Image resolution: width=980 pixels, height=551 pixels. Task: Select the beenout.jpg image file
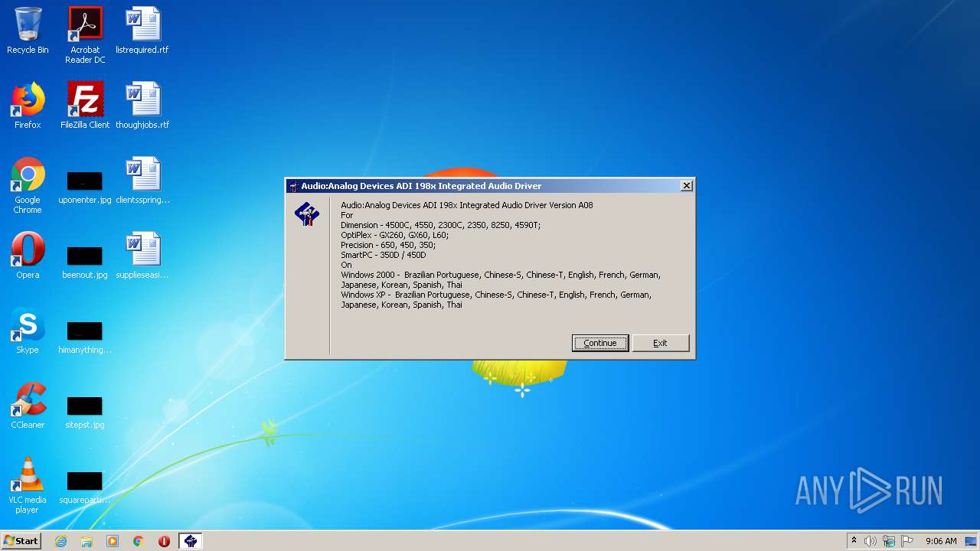(x=85, y=263)
